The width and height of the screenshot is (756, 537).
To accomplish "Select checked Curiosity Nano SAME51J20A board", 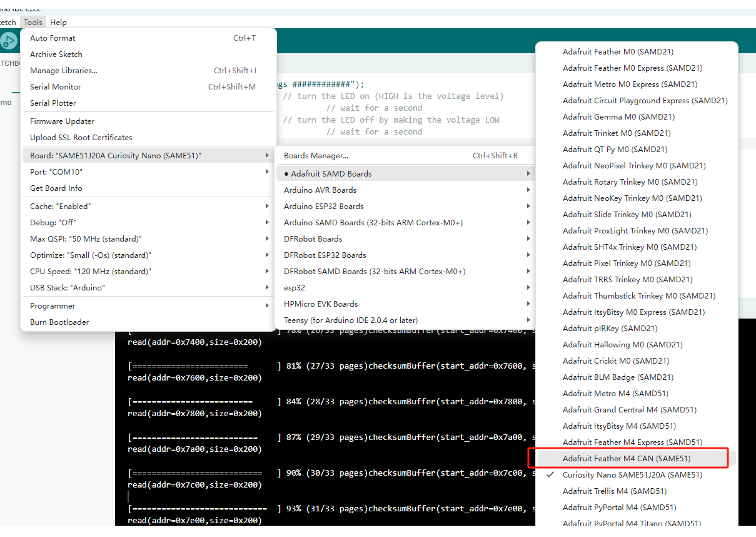I will coord(637,475).
